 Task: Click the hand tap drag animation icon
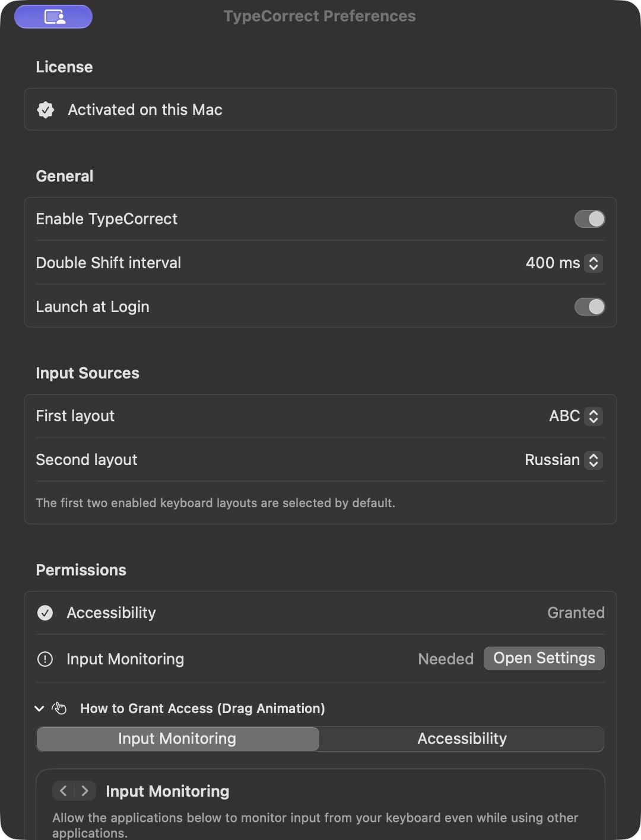coord(59,708)
